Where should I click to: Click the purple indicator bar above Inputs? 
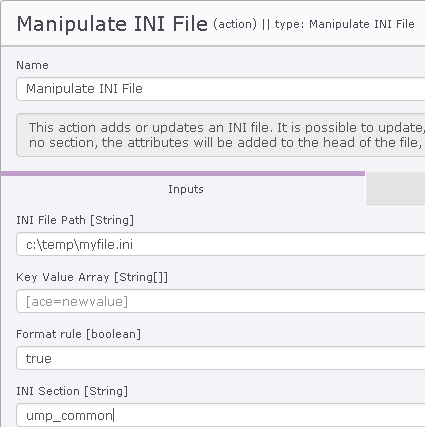point(183,173)
